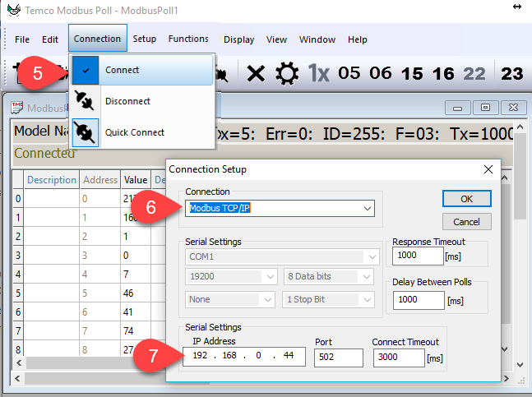Open the Edit menu
532x397 pixels.
[50, 39]
